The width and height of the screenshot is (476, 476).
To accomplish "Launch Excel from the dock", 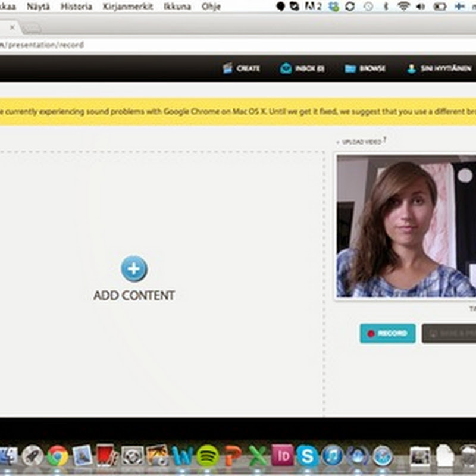I will pyautogui.click(x=258, y=456).
